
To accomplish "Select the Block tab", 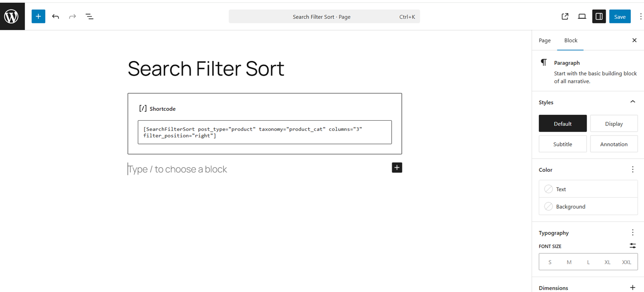I will tap(571, 40).
